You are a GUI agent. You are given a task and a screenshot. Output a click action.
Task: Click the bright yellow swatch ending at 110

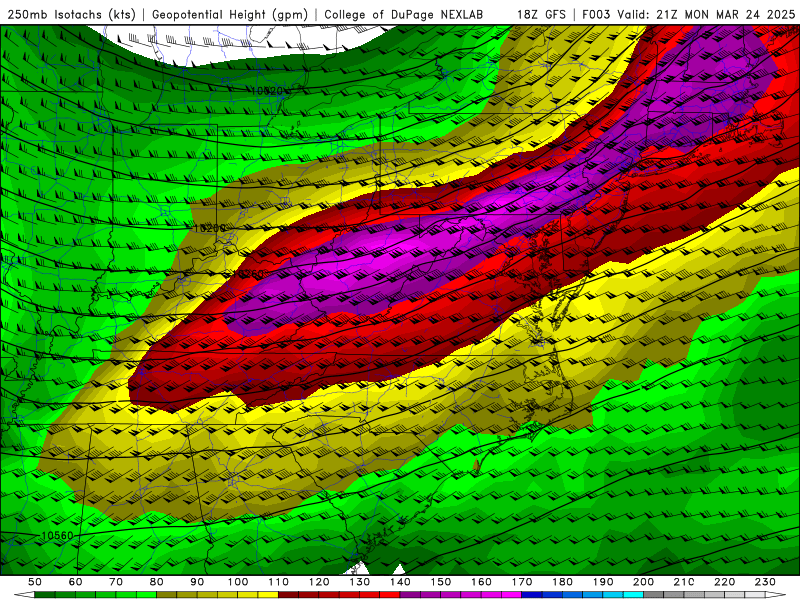(x=268, y=595)
